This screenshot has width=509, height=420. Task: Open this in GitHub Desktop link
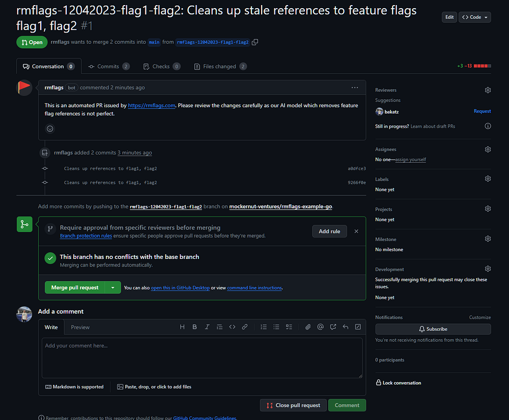pos(180,288)
